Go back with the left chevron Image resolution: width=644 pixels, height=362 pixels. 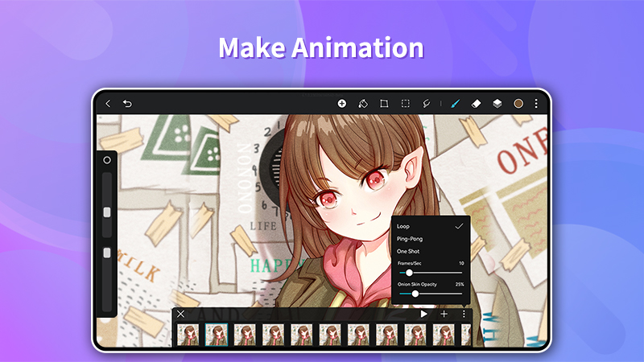coord(108,104)
